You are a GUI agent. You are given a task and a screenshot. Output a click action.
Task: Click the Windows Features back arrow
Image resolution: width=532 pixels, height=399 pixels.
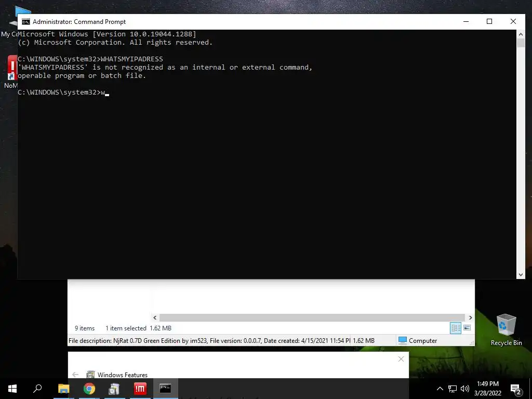tap(75, 375)
